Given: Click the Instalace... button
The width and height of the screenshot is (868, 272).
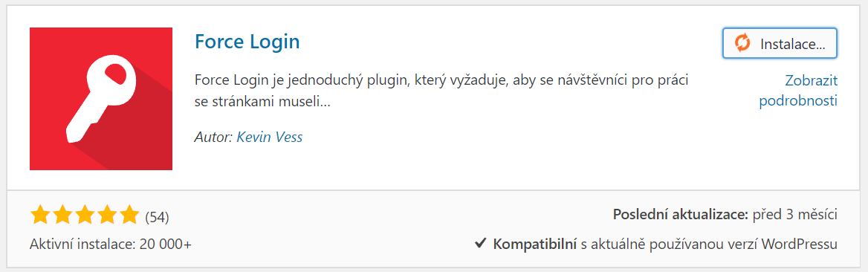Looking at the screenshot, I should tap(780, 43).
